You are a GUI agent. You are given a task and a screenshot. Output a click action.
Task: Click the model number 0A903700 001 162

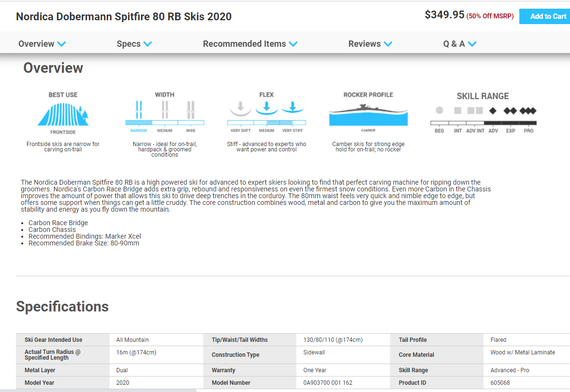(328, 382)
